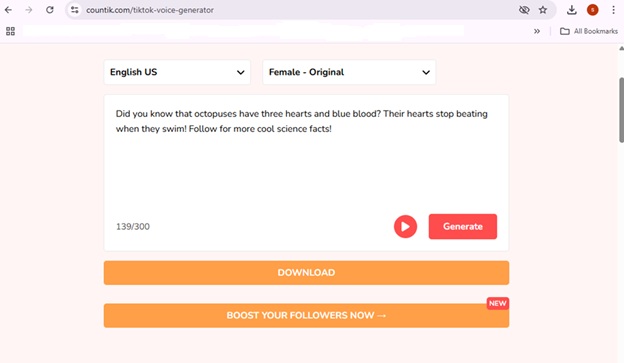Click the orange DOWNLOAD button

(x=306, y=273)
